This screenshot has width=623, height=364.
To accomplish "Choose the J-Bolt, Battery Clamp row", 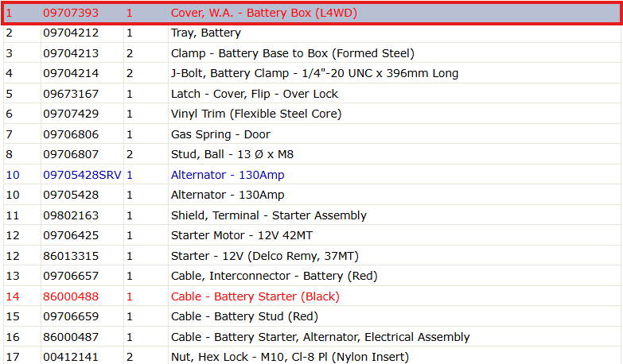I will click(x=312, y=73).
